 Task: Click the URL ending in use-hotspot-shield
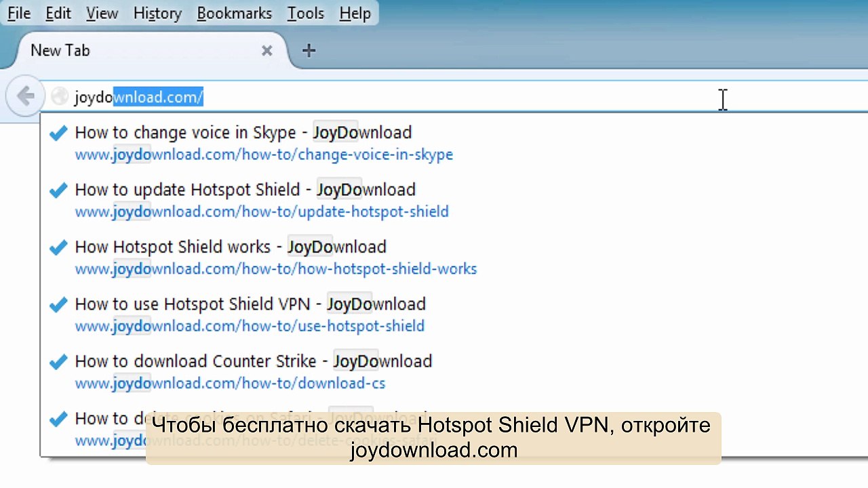coord(250,326)
